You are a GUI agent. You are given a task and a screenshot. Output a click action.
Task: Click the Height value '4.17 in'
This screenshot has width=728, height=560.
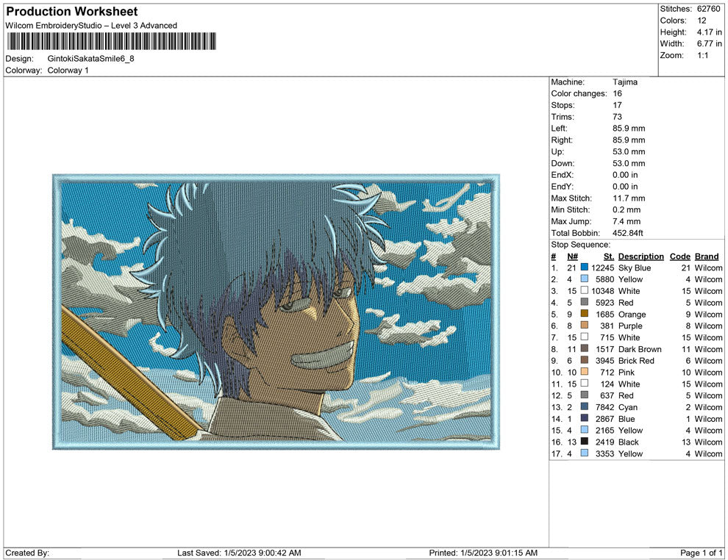pyautogui.click(x=709, y=32)
